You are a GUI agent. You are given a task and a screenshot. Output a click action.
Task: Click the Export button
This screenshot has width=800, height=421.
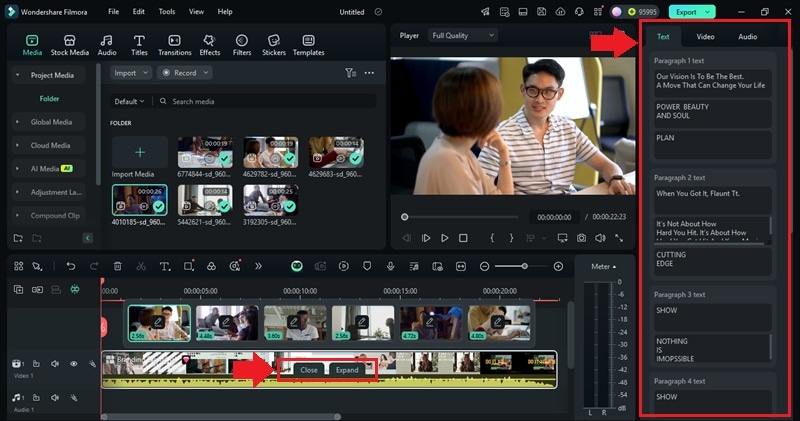coord(692,12)
